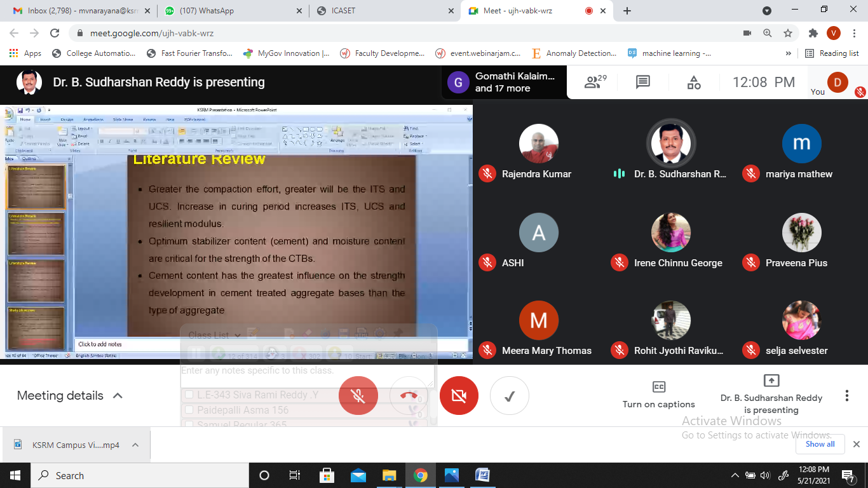Select Rajendra Kumar participant tile

tap(539, 152)
